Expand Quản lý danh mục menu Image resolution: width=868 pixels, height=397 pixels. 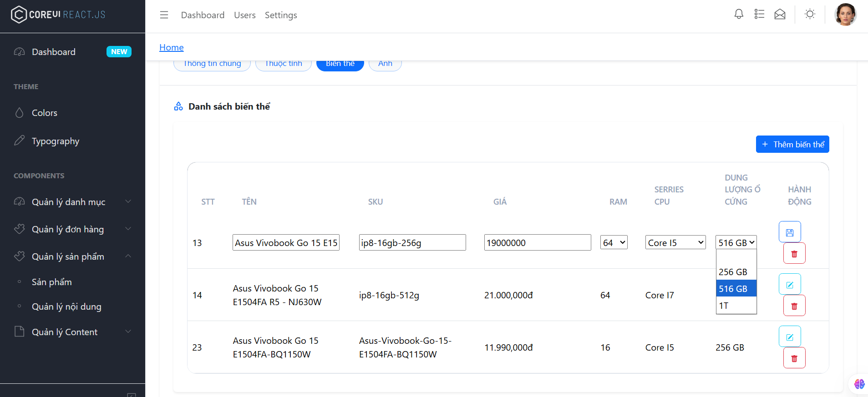pyautogui.click(x=73, y=202)
